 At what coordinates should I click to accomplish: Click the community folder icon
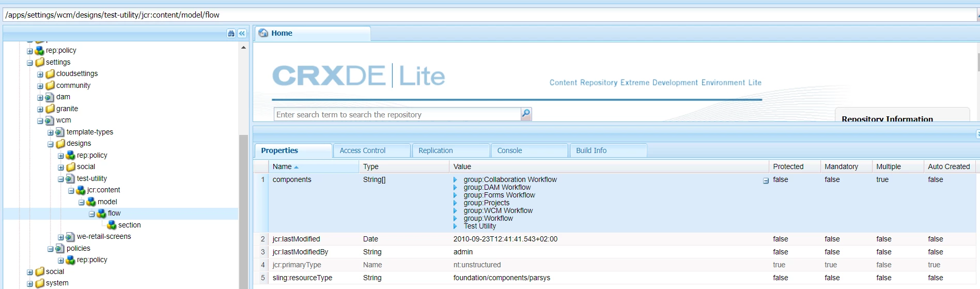pyautogui.click(x=50, y=85)
